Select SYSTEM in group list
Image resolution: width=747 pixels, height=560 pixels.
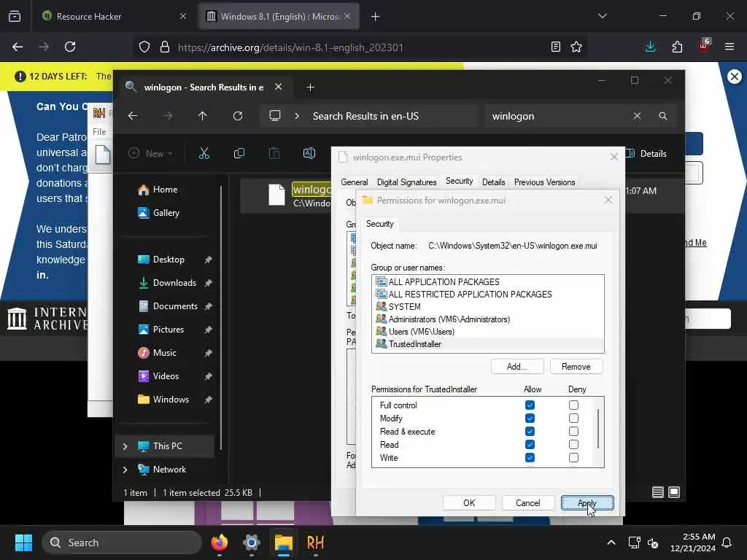click(488, 307)
